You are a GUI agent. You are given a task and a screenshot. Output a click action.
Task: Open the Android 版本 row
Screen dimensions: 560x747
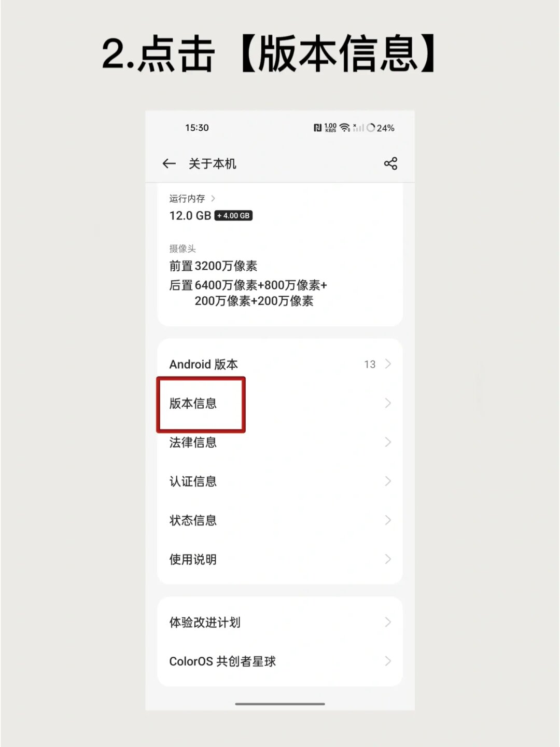[280, 364]
